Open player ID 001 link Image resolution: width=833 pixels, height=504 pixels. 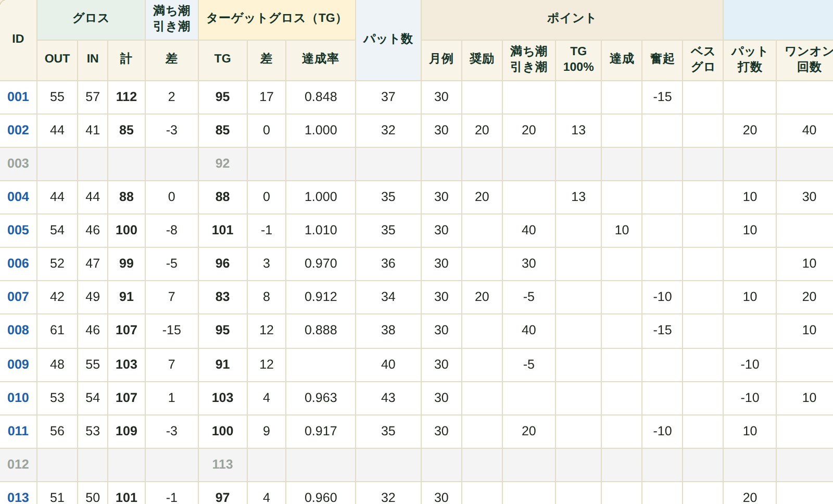point(18,97)
